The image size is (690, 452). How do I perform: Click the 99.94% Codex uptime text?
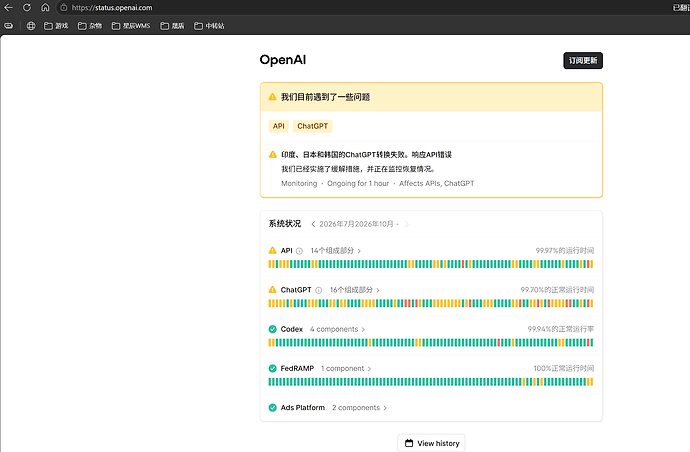[561, 329]
